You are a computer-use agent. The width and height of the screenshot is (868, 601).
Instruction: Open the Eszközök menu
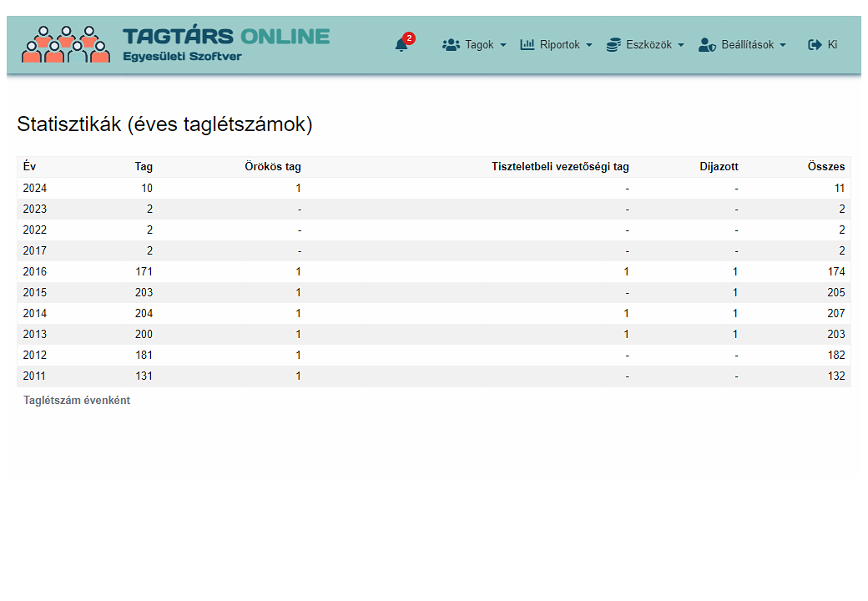[x=645, y=45]
